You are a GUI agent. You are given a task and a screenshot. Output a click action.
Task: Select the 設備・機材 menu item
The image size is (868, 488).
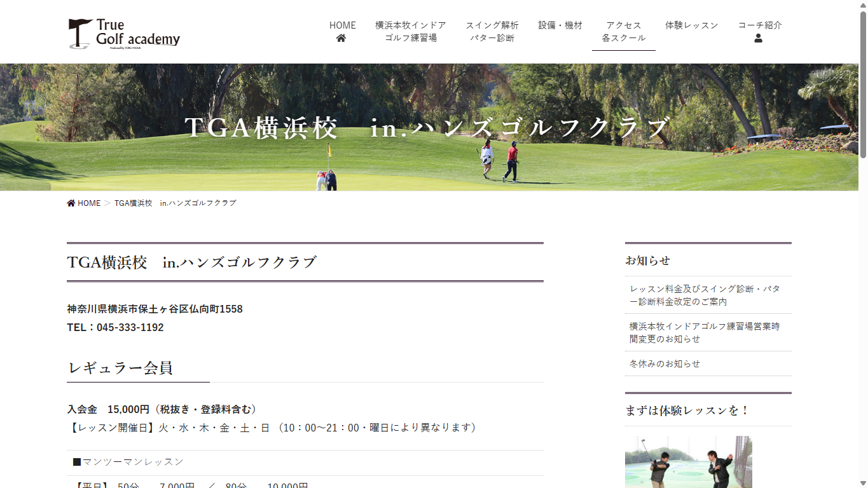coord(560,25)
